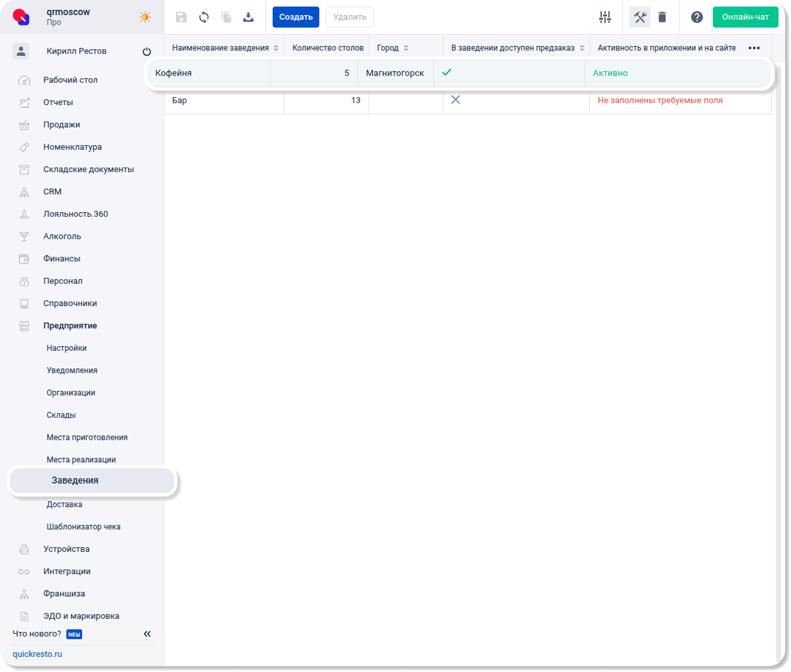Toggle the tools wrench mode button

(640, 17)
